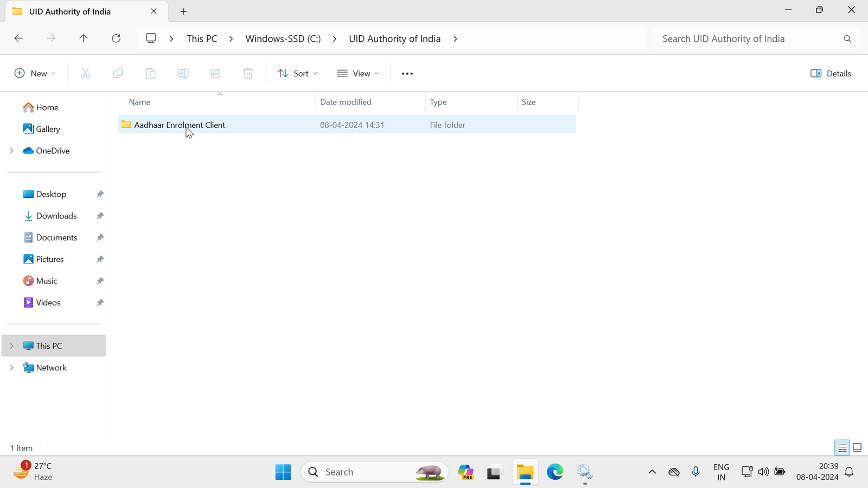Open Gallery in navigation pane
The width and height of the screenshot is (868, 488).
click(42, 129)
